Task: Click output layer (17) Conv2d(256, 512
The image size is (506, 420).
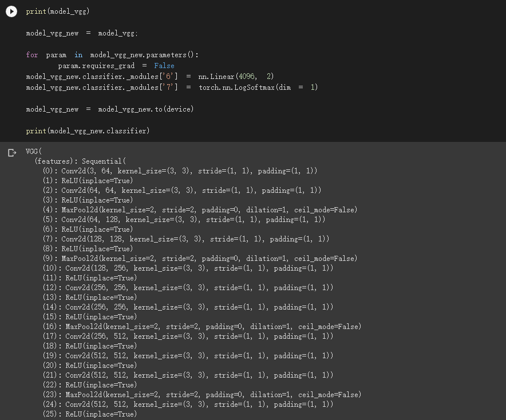Action: (188, 336)
